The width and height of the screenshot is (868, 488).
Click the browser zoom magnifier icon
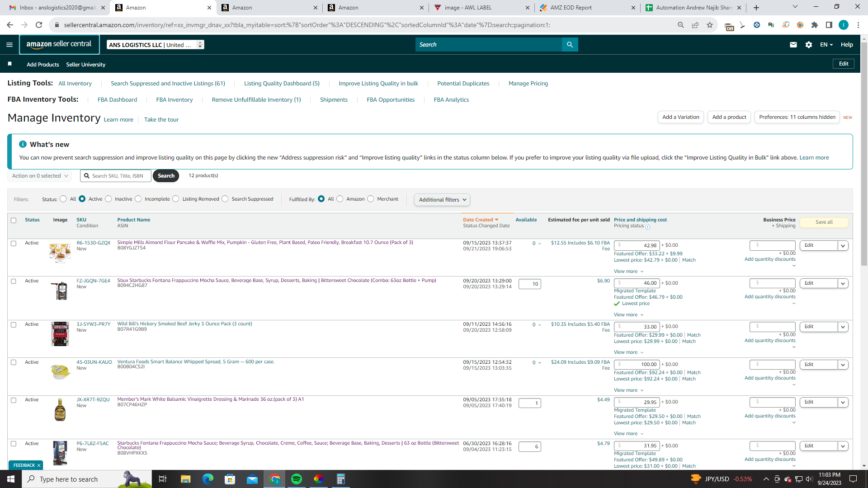(x=681, y=25)
